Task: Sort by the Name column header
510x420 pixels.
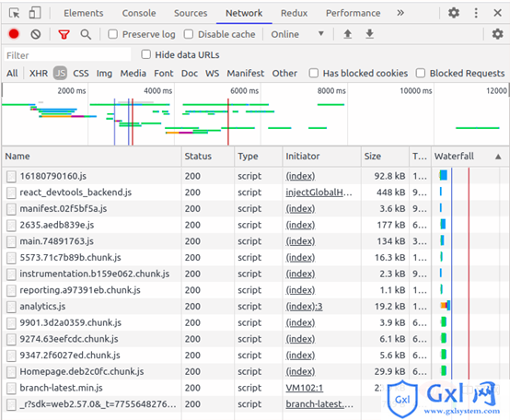Action: point(91,157)
